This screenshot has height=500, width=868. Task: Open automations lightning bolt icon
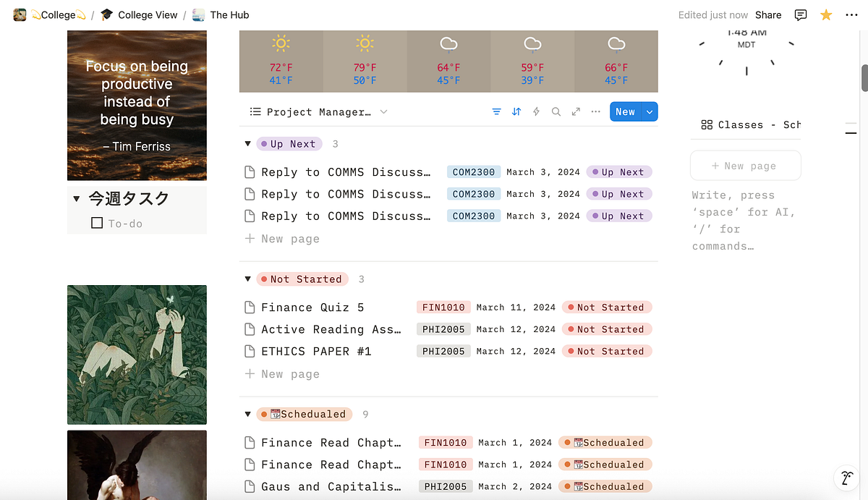536,112
